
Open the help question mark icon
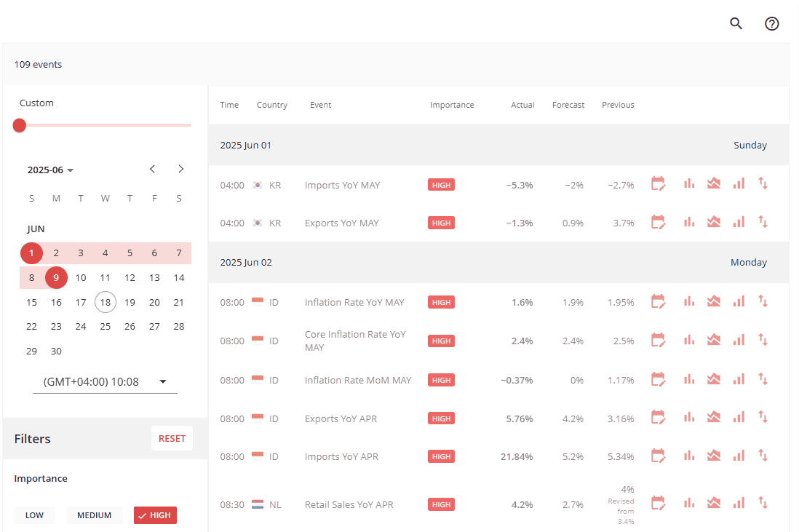[771, 23]
